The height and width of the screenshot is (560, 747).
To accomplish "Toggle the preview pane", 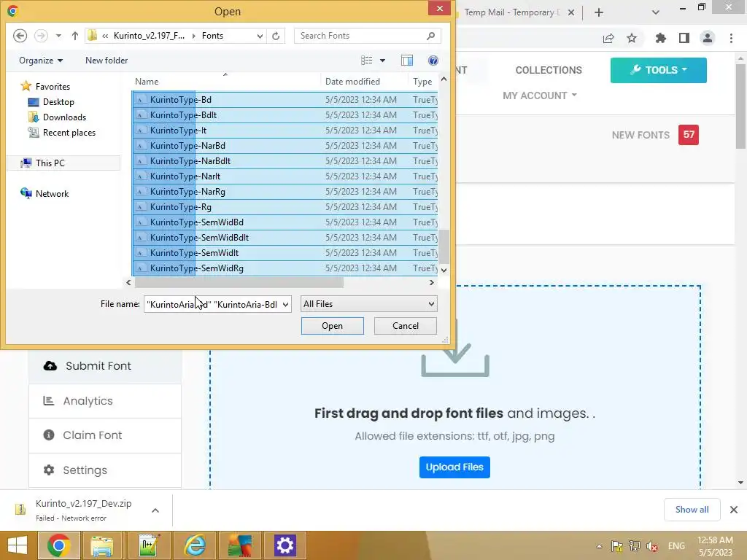I will point(407,61).
